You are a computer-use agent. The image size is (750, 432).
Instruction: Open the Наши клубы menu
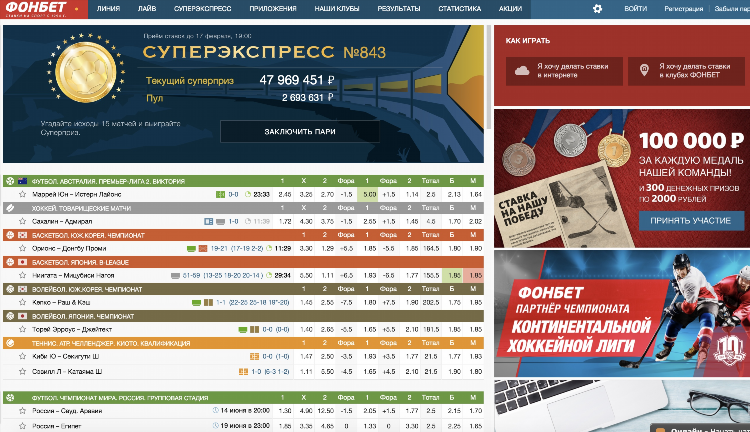tap(337, 9)
